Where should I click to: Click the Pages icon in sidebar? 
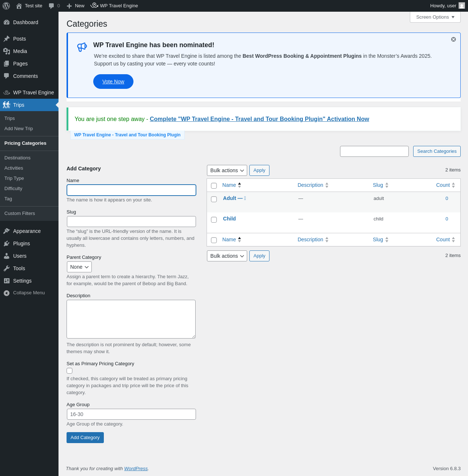tap(7, 64)
